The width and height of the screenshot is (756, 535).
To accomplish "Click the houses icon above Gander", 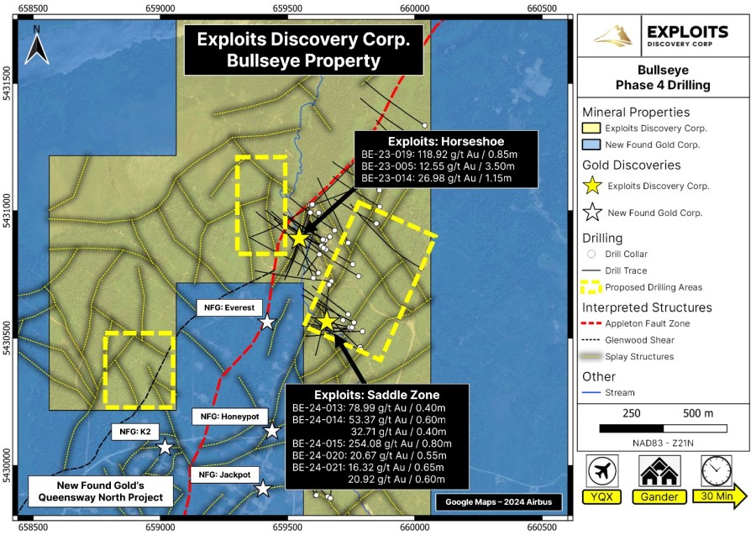I will [659, 471].
